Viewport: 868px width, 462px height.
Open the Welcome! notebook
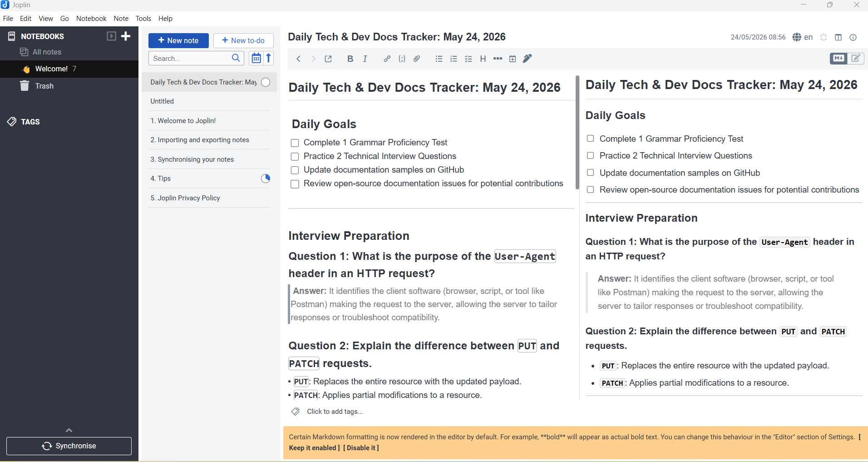click(x=69, y=69)
